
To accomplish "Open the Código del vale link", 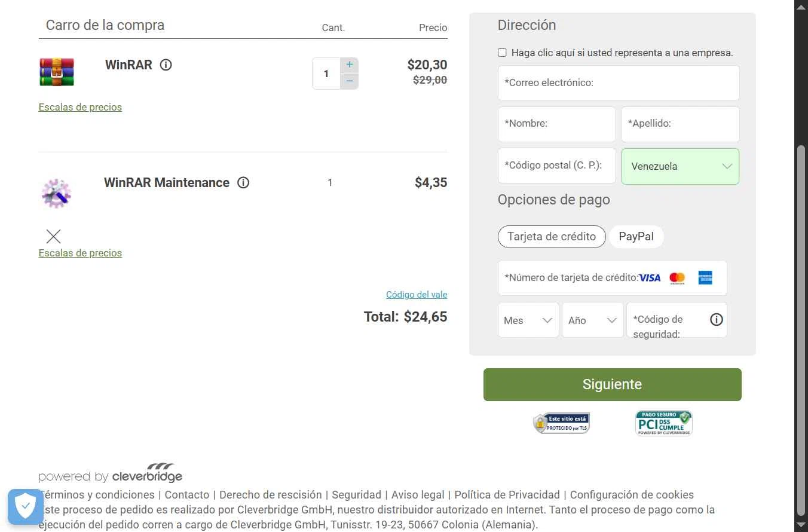I will click(417, 295).
